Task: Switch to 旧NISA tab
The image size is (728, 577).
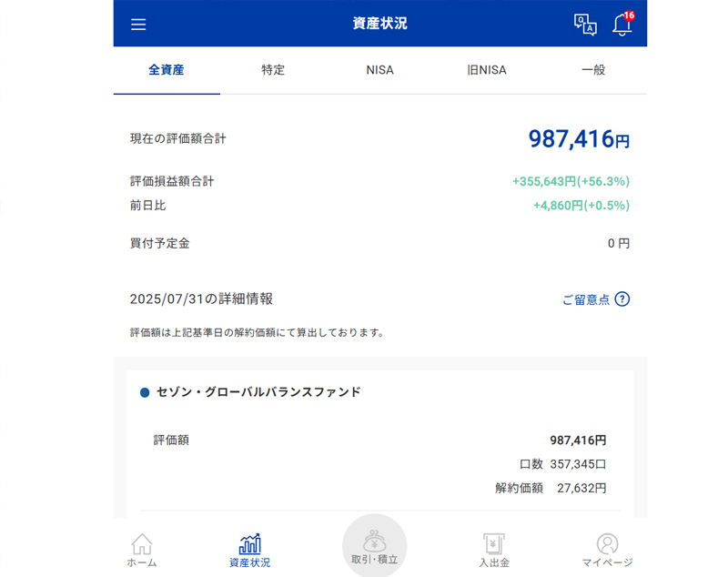Action: (x=487, y=70)
